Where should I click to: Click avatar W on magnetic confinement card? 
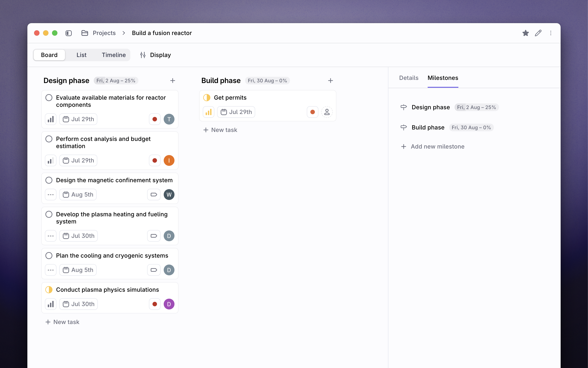point(169,195)
